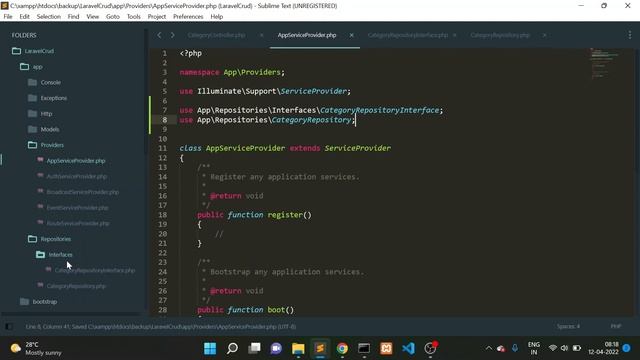
Task: Close the CategoryRepository.php tab
Action: click(x=544, y=36)
